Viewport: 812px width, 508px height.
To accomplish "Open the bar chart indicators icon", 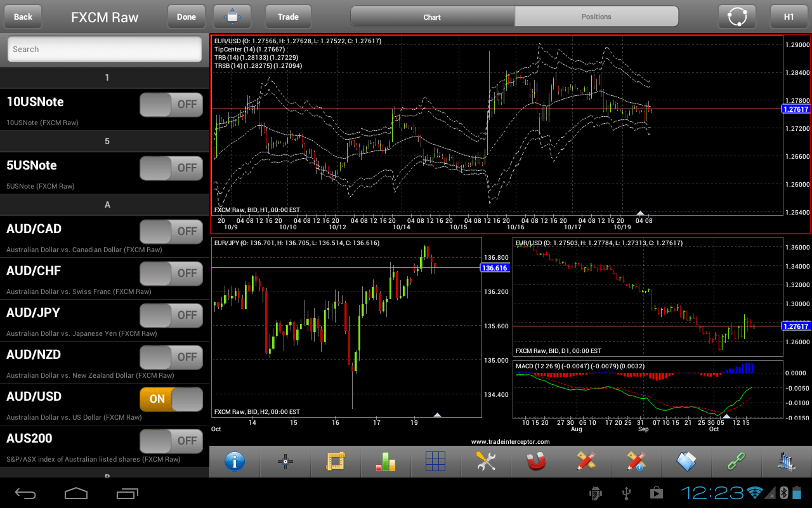I will pos(385,462).
